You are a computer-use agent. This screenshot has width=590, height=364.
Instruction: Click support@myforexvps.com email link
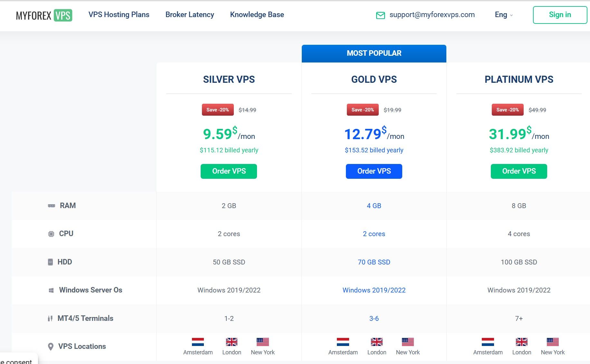[432, 15]
